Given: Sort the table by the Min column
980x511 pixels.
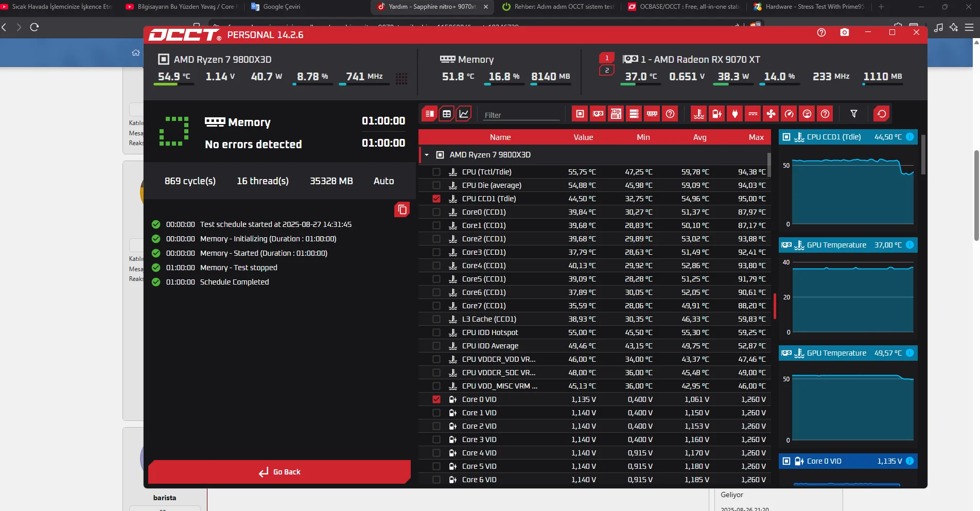Looking at the screenshot, I should (643, 137).
